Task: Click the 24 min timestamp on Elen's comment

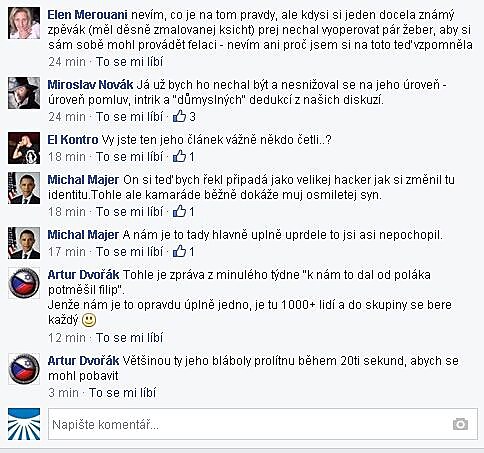Action: click(x=67, y=62)
